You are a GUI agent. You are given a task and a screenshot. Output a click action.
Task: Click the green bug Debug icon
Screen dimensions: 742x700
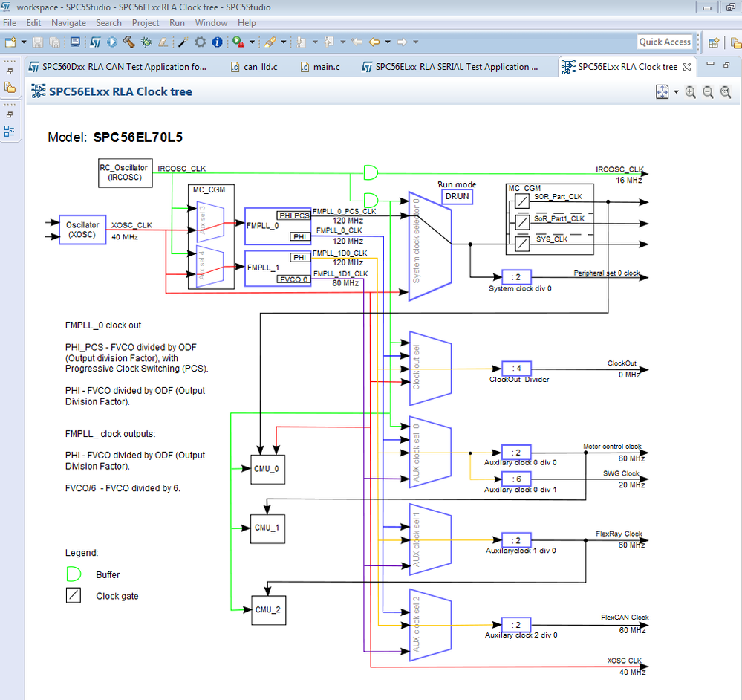click(146, 42)
